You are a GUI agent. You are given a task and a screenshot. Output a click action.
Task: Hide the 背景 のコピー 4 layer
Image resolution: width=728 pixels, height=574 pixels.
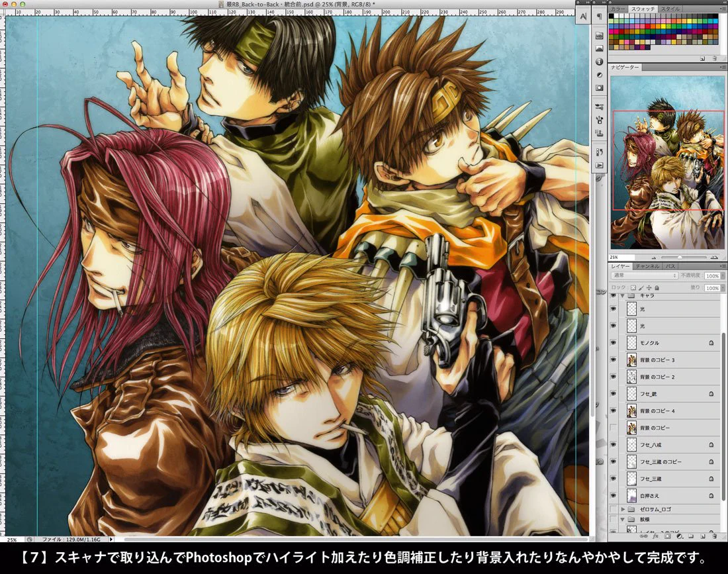614,410
